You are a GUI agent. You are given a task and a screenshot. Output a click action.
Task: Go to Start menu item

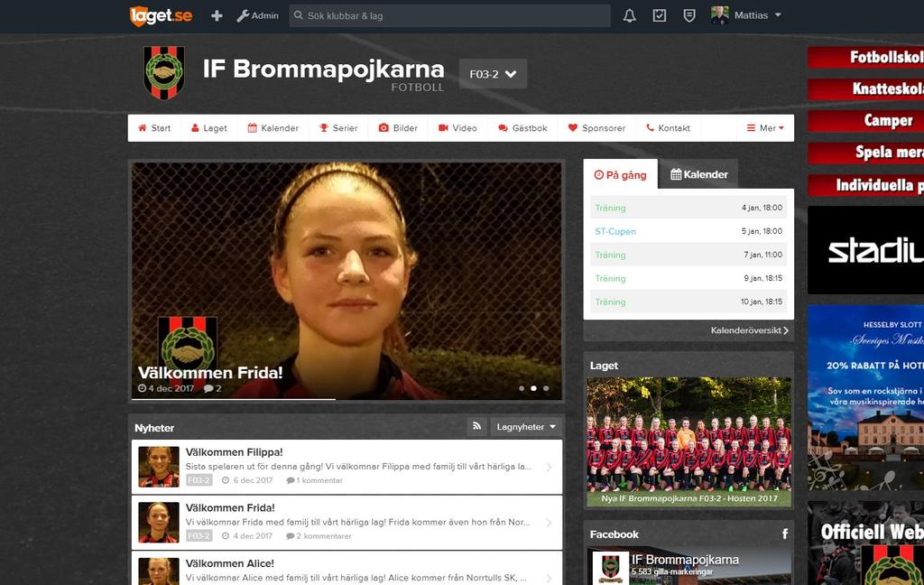(154, 128)
